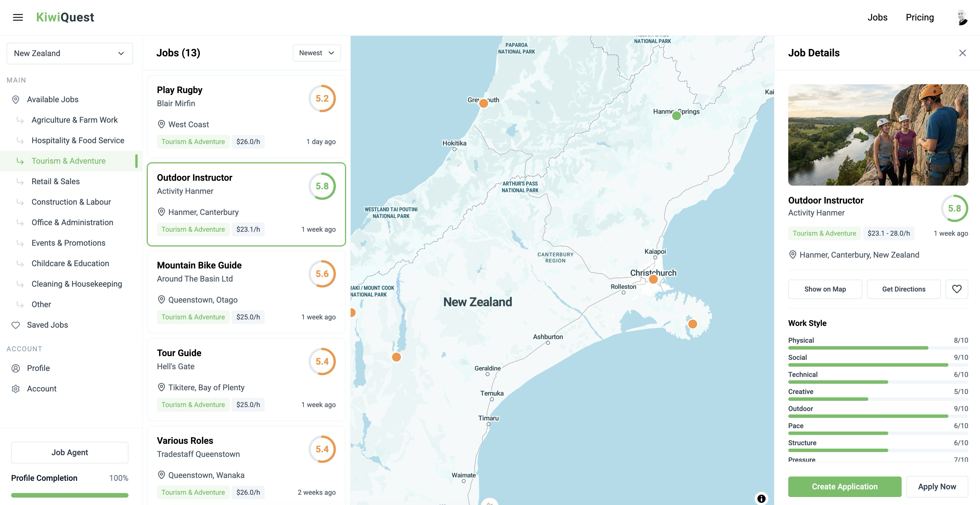980x505 pixels.
Task: Click the Account gear icon
Action: [16, 389]
